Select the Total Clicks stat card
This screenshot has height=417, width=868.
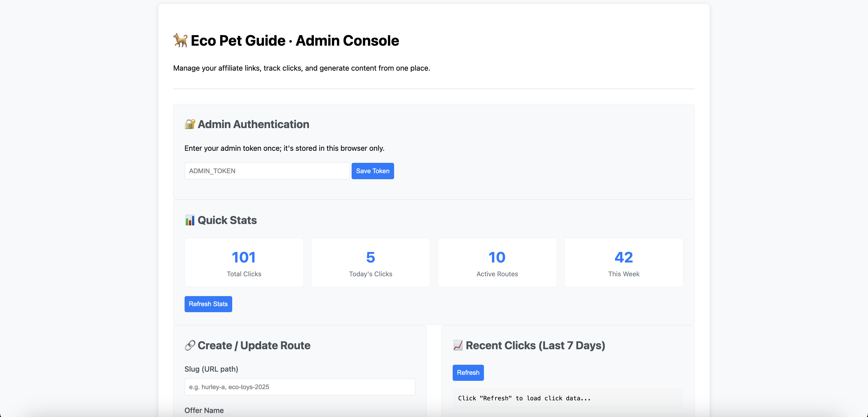coord(244,262)
